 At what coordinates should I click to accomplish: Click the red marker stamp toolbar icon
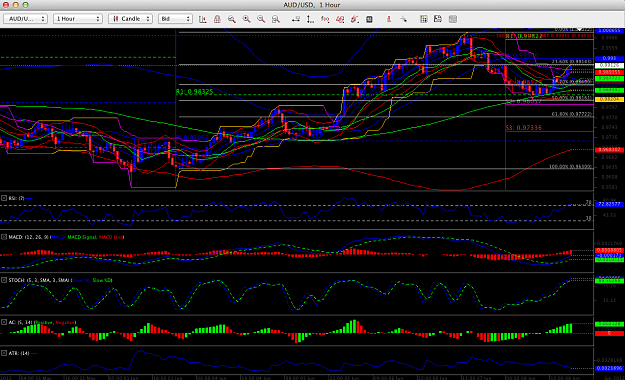click(x=389, y=19)
